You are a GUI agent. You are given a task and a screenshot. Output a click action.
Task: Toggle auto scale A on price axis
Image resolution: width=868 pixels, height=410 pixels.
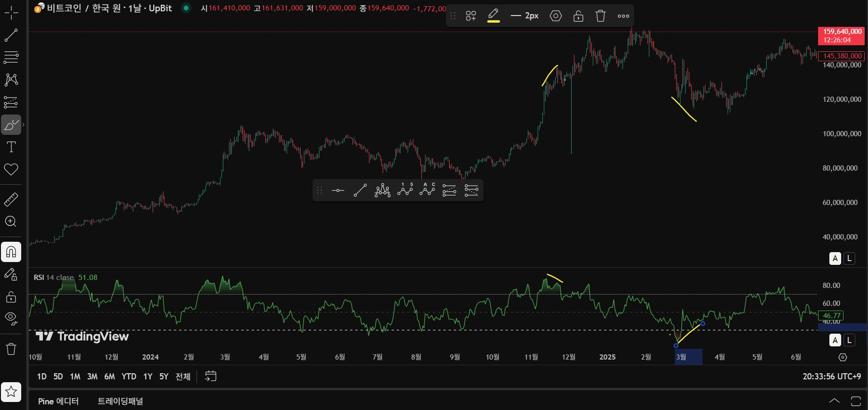pyautogui.click(x=835, y=258)
